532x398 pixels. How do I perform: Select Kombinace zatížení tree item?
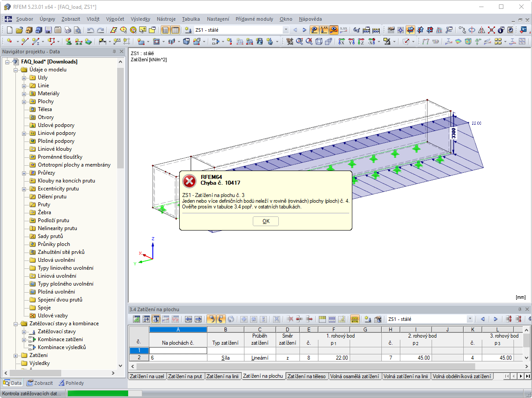click(x=60, y=339)
